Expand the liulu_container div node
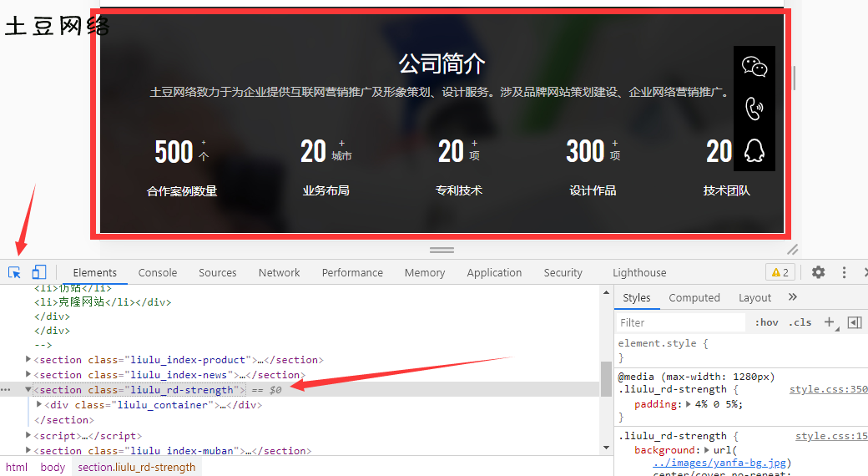The width and height of the screenshot is (868, 476). (38, 404)
